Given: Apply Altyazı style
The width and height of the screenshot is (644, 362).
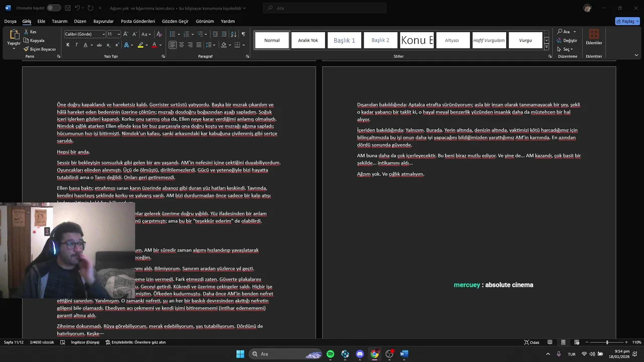Looking at the screenshot, I should pyautogui.click(x=452, y=40).
